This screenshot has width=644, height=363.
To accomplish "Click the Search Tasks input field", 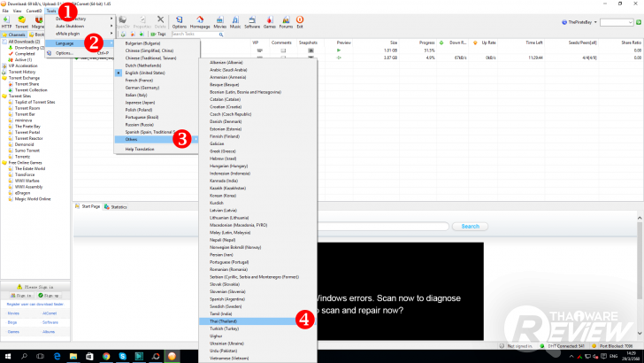I will coord(195,35).
